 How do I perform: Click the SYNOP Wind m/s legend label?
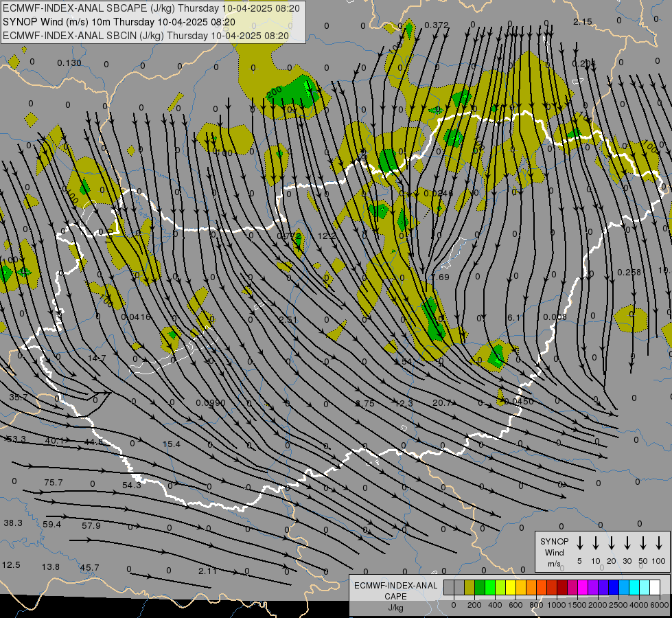click(554, 552)
